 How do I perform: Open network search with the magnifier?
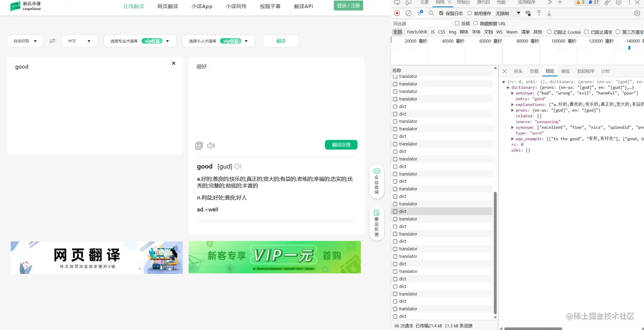pyautogui.click(x=431, y=13)
